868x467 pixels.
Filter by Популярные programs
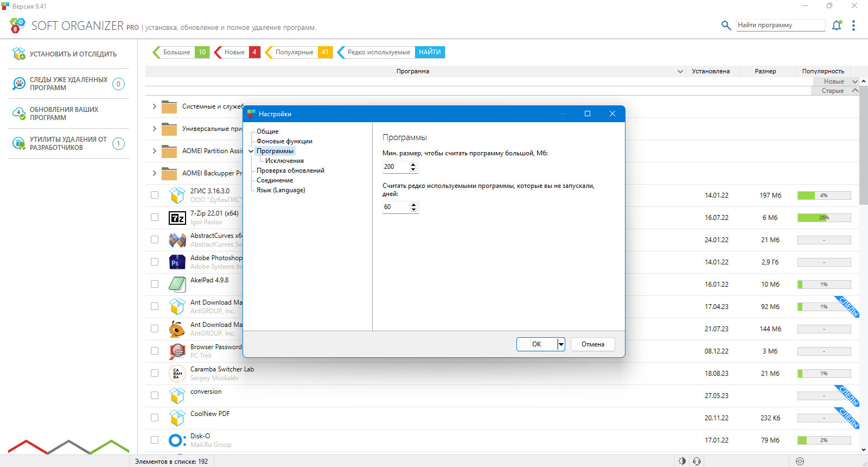298,52
